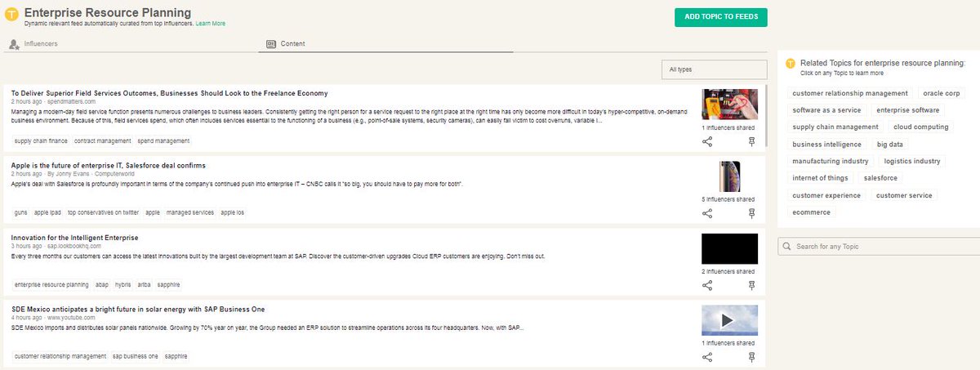Select the supply chain management related topic
This screenshot has width=980, height=370.
835,127
